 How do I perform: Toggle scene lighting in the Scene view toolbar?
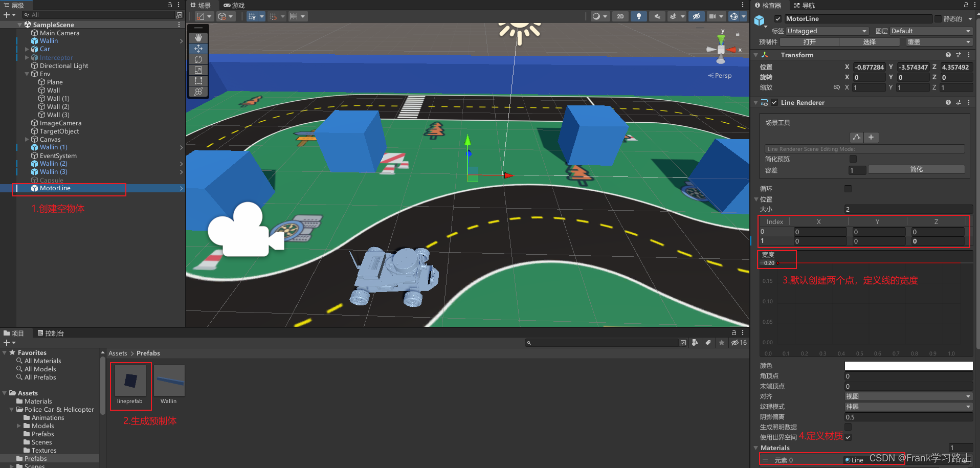tap(638, 16)
